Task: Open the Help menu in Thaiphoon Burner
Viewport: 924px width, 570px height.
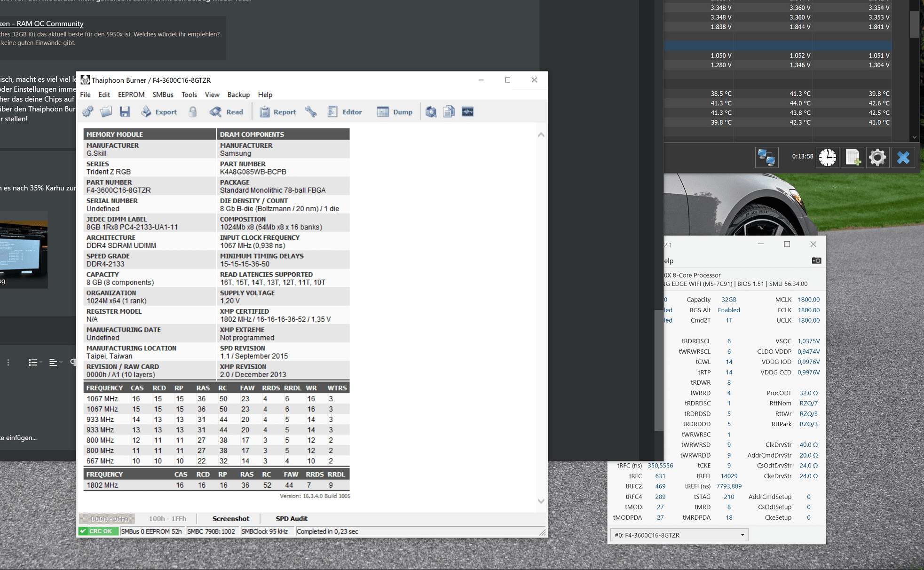Action: (x=265, y=95)
